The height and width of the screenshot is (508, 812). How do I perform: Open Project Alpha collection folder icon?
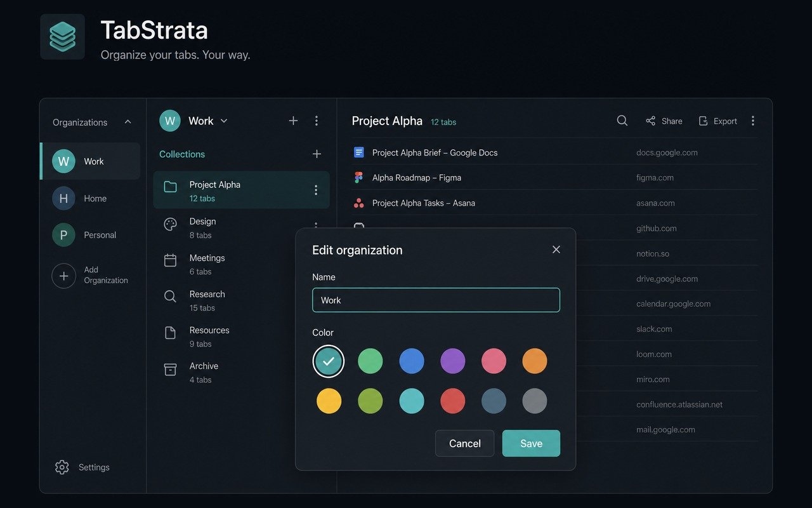coord(170,187)
